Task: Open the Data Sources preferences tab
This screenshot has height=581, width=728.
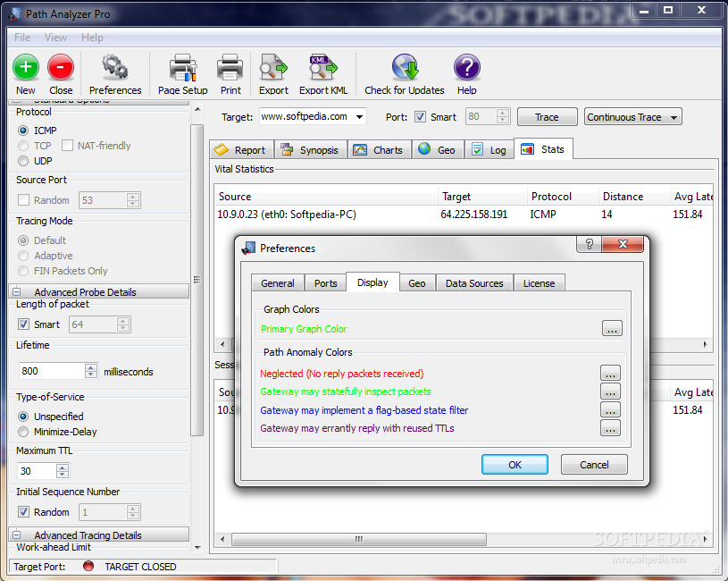Action: pyautogui.click(x=474, y=282)
